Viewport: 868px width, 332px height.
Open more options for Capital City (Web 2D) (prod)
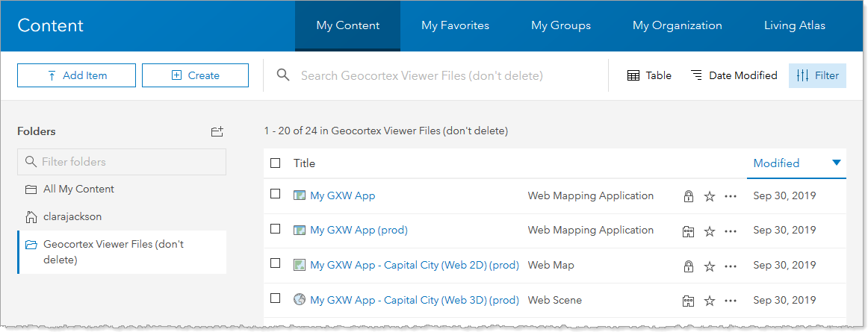[731, 266]
